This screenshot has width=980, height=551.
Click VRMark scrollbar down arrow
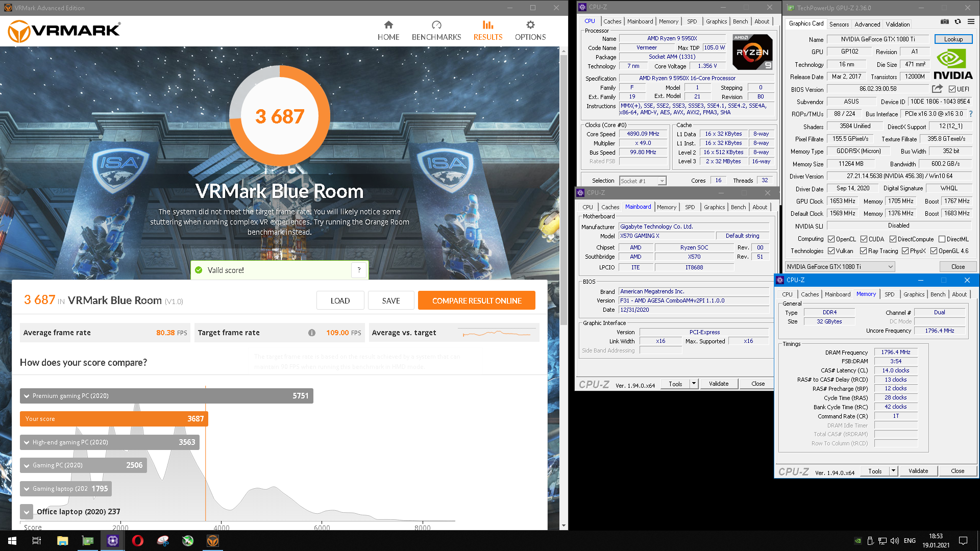pyautogui.click(x=563, y=525)
